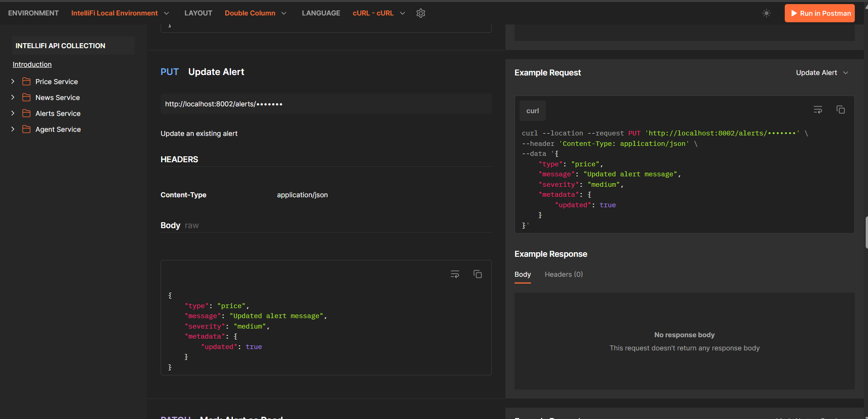The height and width of the screenshot is (419, 868).
Task: Toggle the light/dark theme sun icon
Action: pyautogui.click(x=767, y=13)
